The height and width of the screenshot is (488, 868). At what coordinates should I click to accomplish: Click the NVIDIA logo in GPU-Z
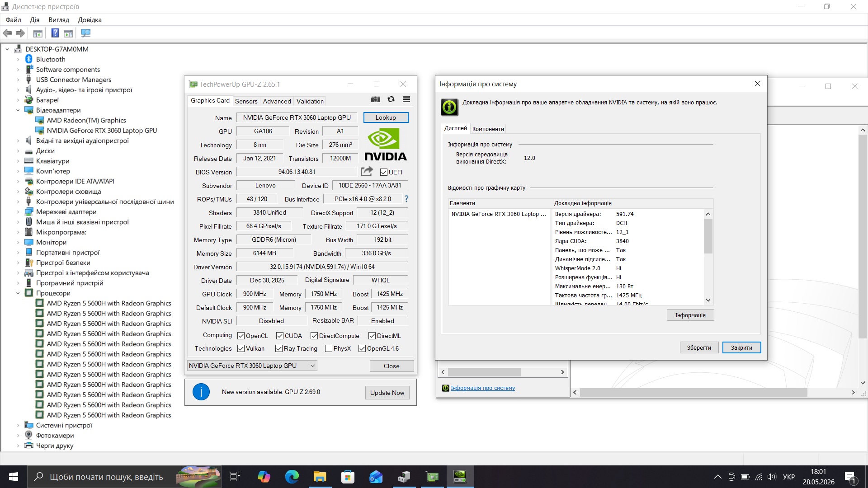coord(385,145)
